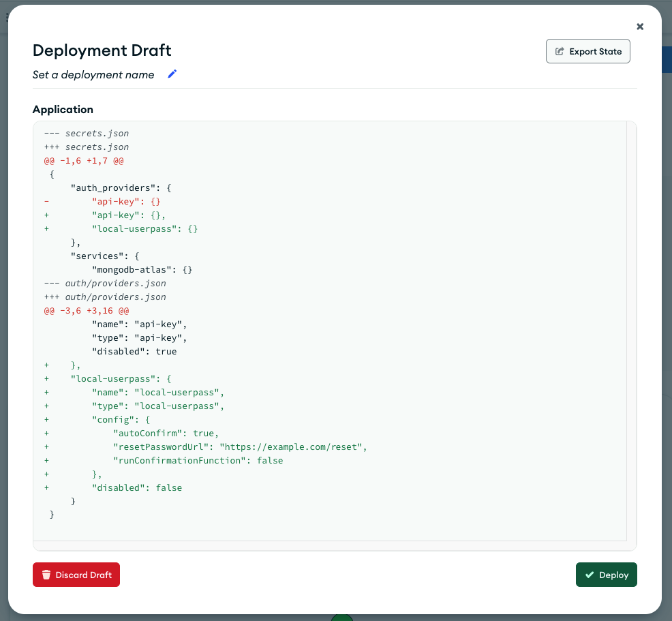
Task: Click the '"name": "api-key",' line
Action: coord(140,324)
